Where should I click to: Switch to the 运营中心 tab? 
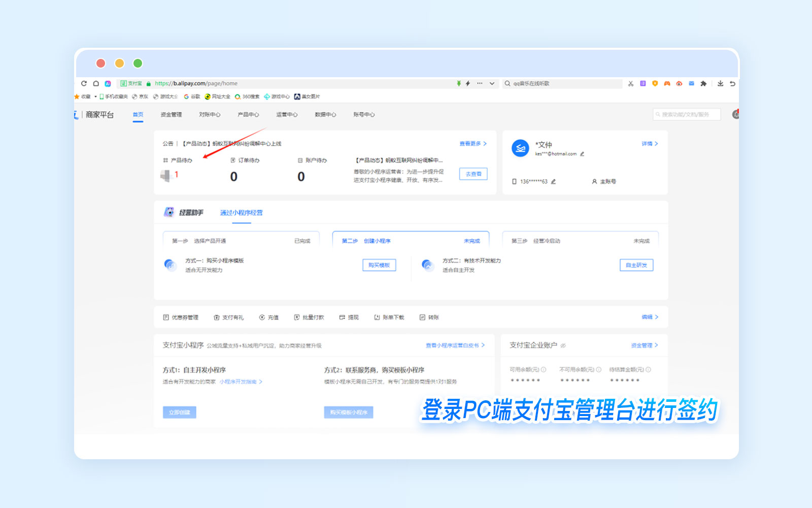coord(287,115)
